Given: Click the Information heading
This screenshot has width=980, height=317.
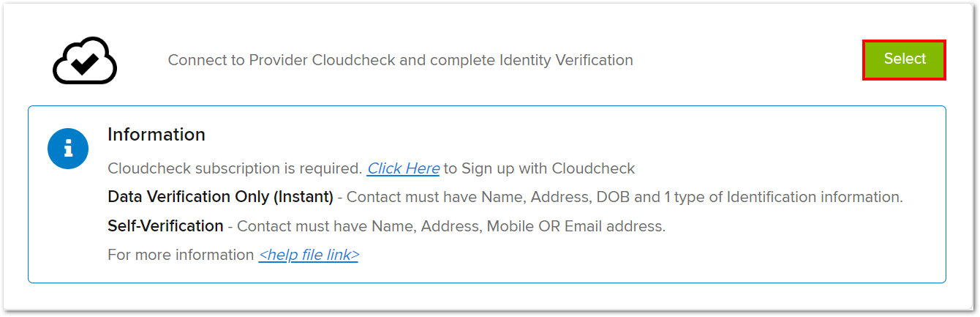Looking at the screenshot, I should point(157,135).
